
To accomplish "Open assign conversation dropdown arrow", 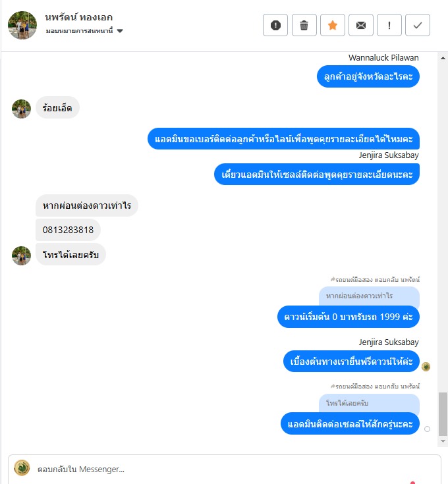I will tap(120, 31).
